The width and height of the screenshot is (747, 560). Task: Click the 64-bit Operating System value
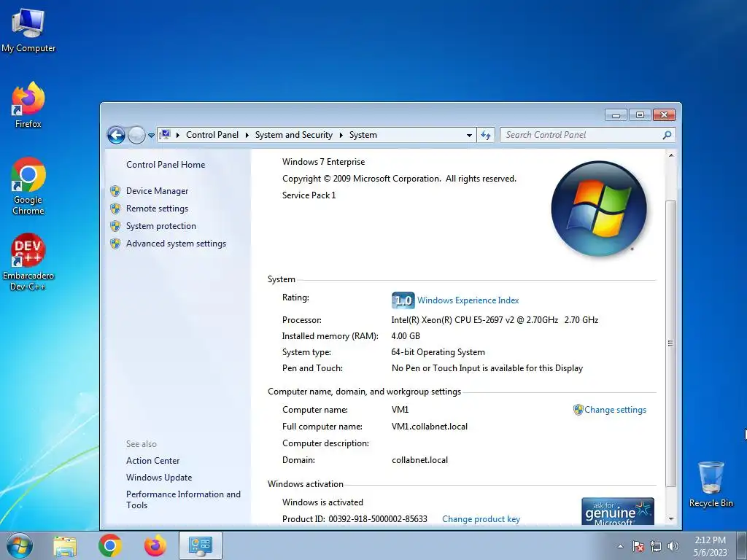[438, 352]
